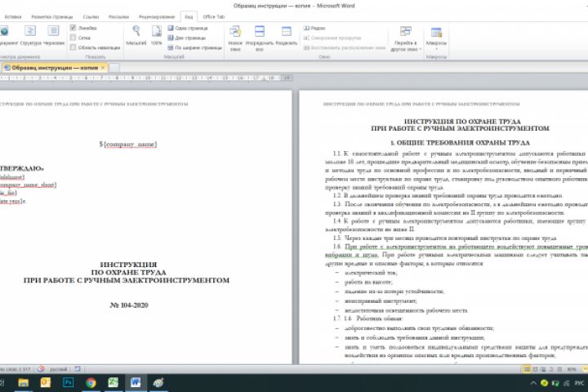
Task: Open the Ссылки ribbon tab
Action: tap(91, 17)
